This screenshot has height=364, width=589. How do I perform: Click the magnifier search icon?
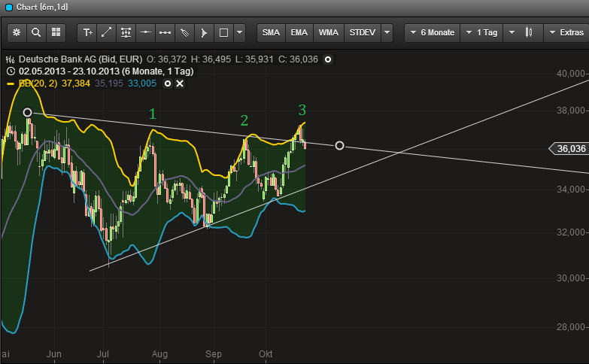coord(36,32)
